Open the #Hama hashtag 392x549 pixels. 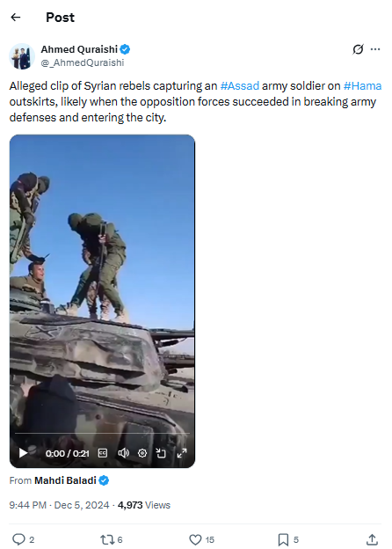(363, 86)
